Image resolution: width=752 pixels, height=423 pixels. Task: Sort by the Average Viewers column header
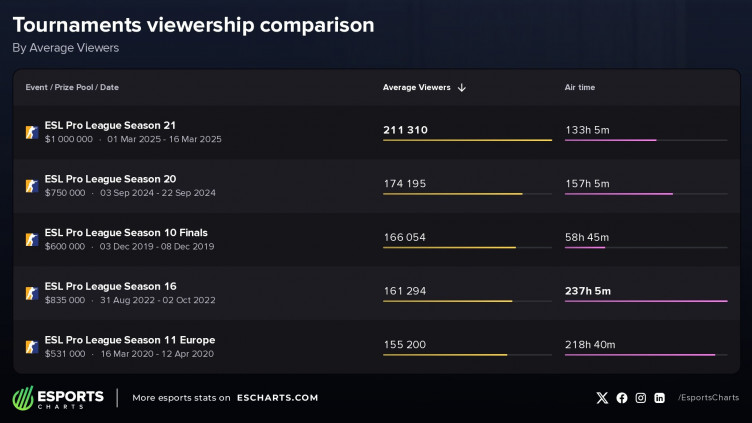(x=416, y=87)
